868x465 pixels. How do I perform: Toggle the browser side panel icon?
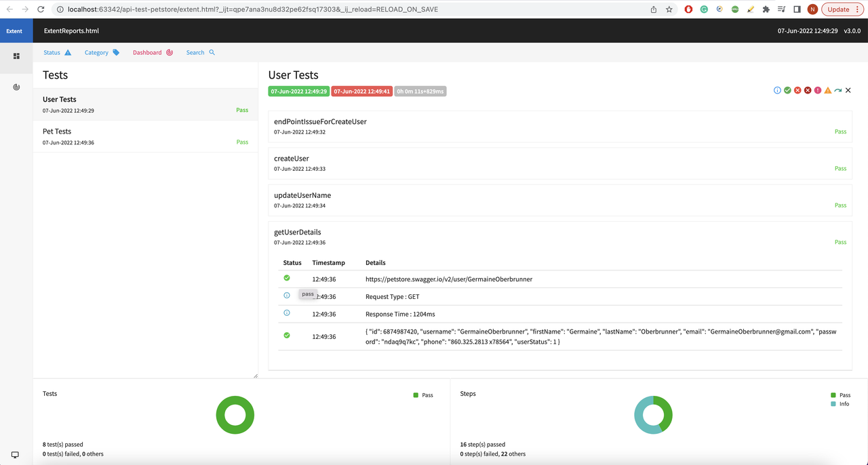tap(797, 9)
